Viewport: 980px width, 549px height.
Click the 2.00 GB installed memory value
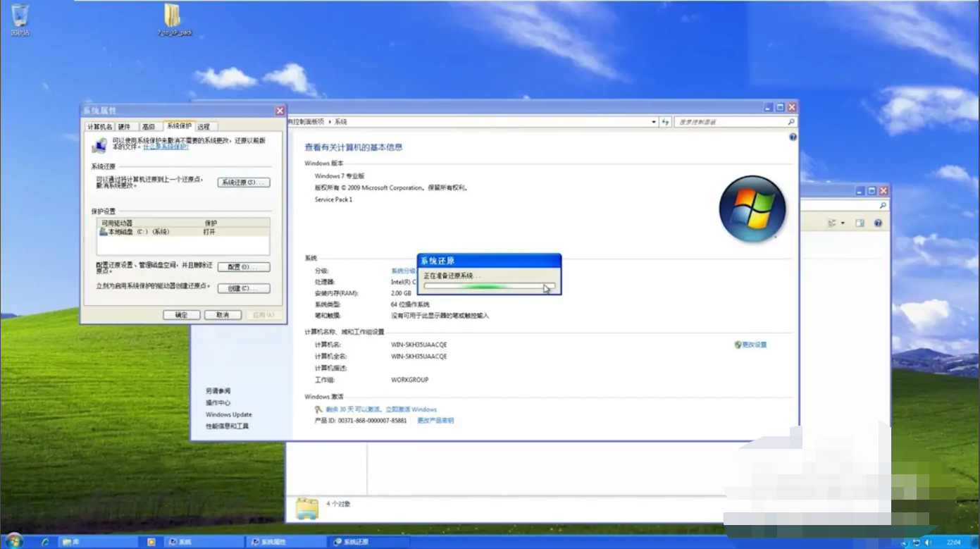point(402,293)
